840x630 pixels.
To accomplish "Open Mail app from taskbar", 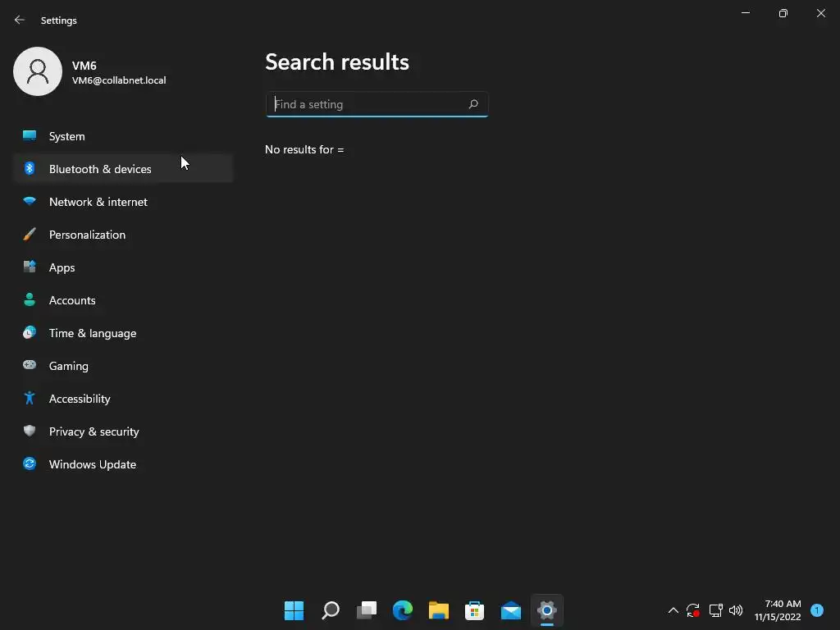I will [x=511, y=610].
